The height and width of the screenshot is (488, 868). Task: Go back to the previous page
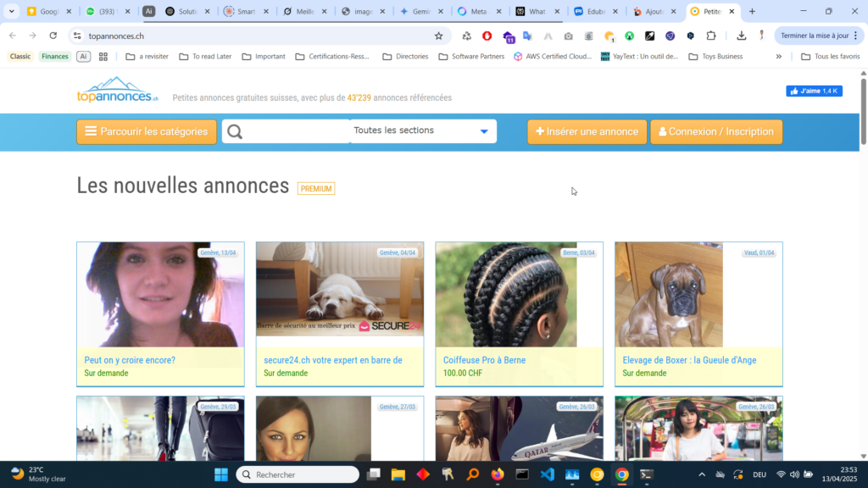(x=13, y=36)
